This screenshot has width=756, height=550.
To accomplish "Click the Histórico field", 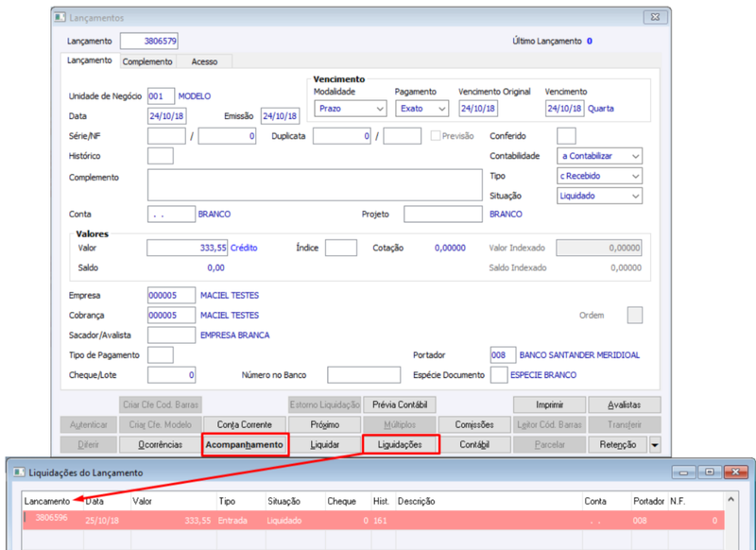I will tap(161, 156).
